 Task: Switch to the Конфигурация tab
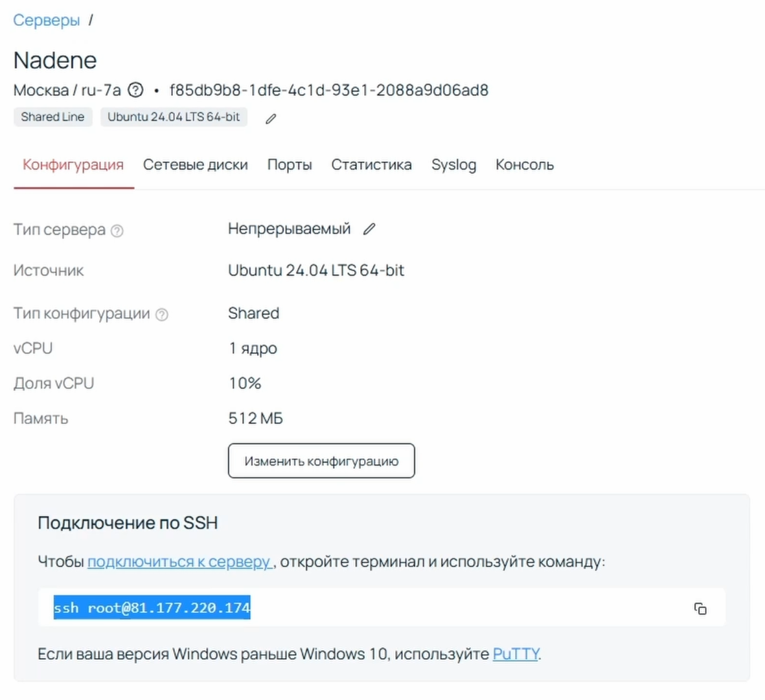tap(73, 165)
